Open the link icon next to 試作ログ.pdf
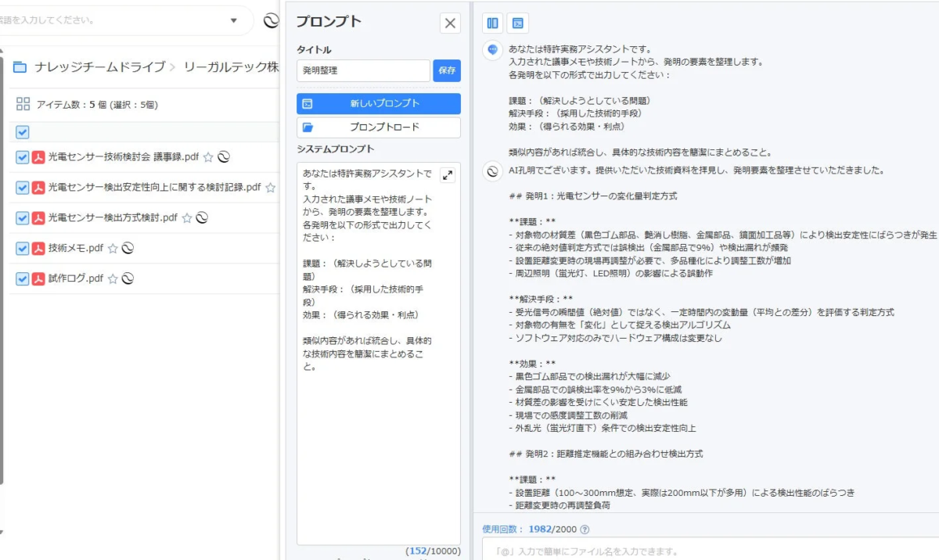This screenshot has width=939, height=560. [x=129, y=278]
